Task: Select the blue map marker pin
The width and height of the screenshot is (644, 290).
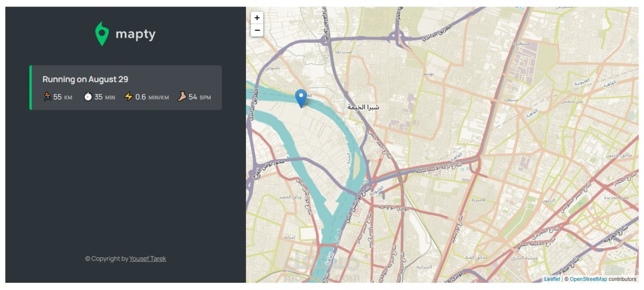Action: [301, 98]
